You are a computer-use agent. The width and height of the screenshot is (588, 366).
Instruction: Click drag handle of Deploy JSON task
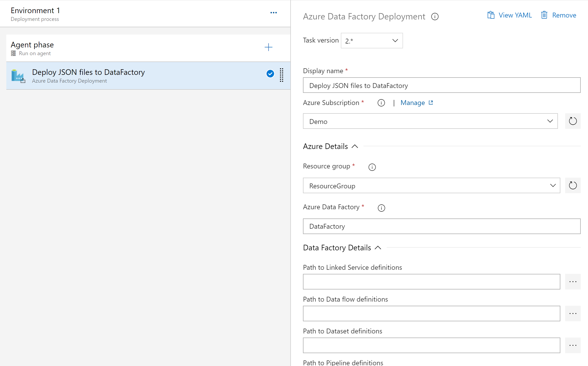pos(281,75)
